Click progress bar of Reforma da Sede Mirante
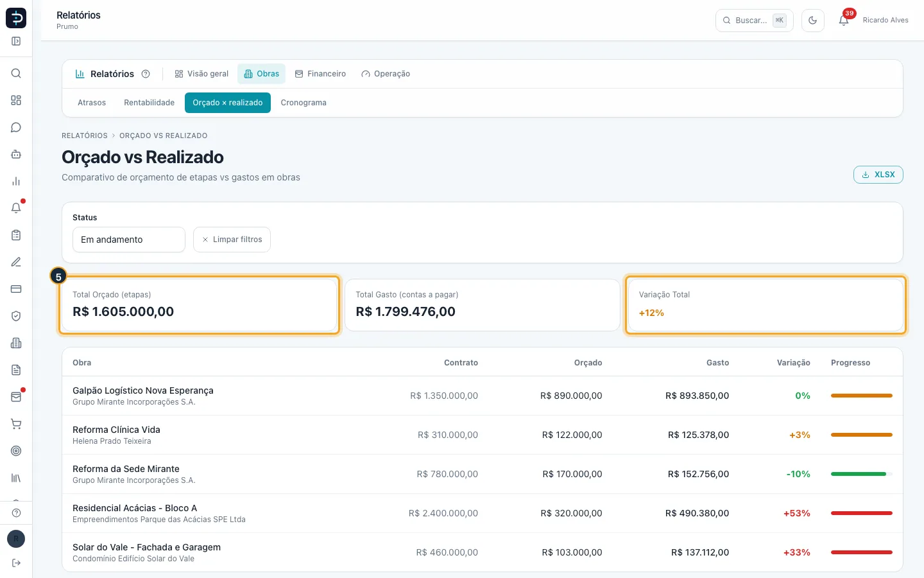This screenshot has width=924, height=578. point(861,474)
